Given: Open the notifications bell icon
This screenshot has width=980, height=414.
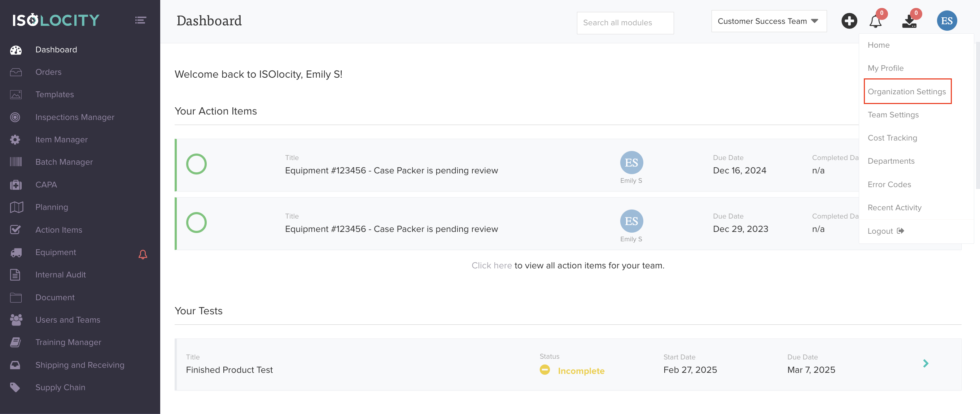Looking at the screenshot, I should point(875,21).
